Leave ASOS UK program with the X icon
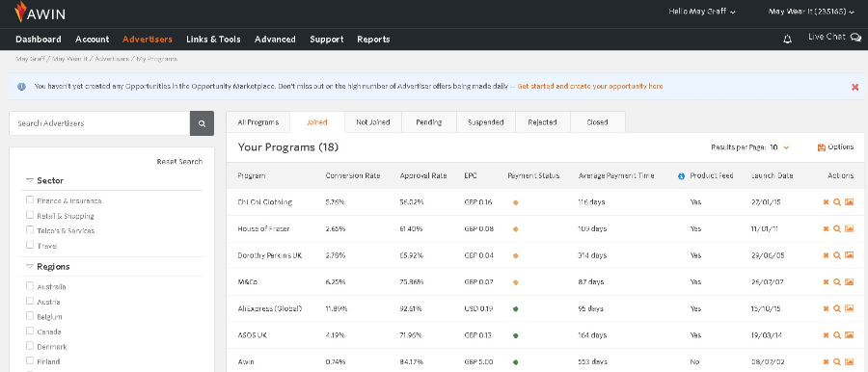 [826, 335]
